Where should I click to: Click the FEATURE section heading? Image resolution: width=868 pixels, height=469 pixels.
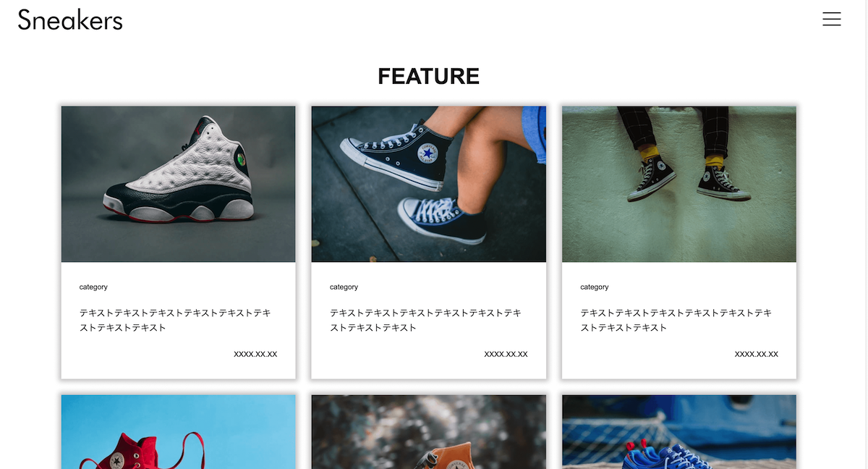point(429,76)
